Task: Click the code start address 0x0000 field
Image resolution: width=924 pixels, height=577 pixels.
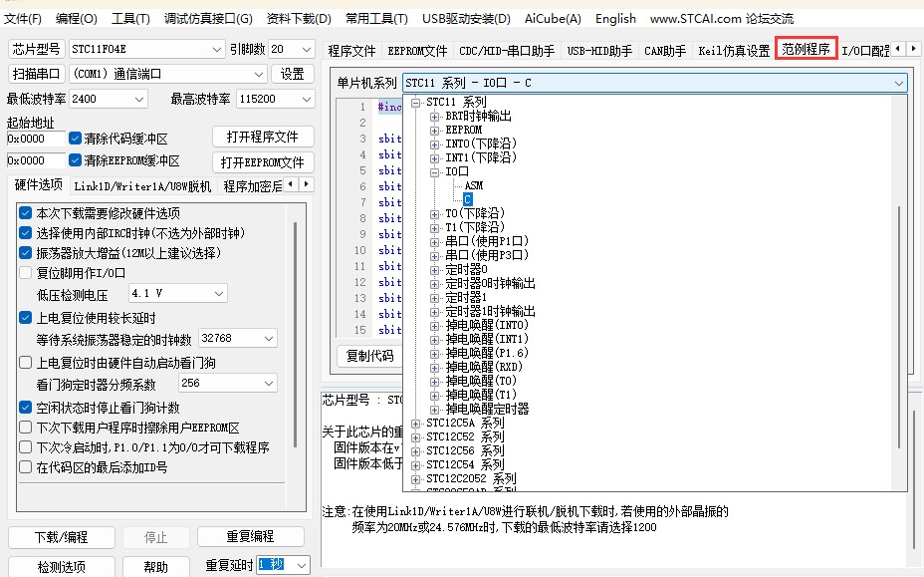Action: pos(36,139)
